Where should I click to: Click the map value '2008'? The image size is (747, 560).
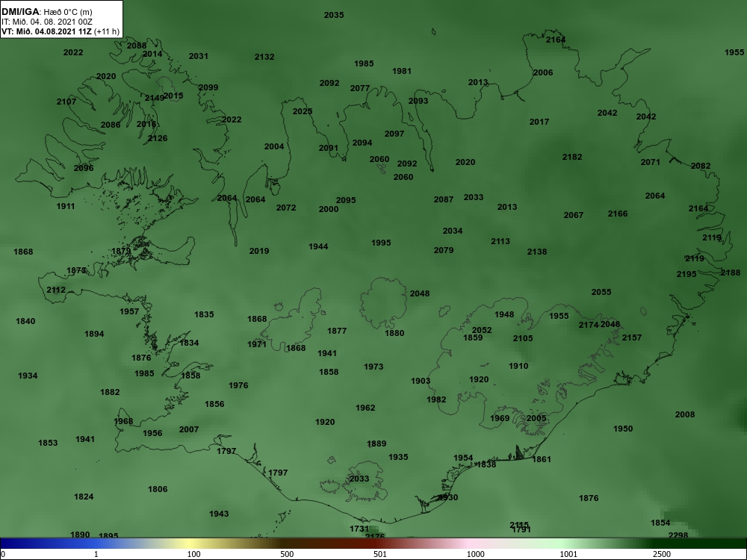tap(685, 414)
